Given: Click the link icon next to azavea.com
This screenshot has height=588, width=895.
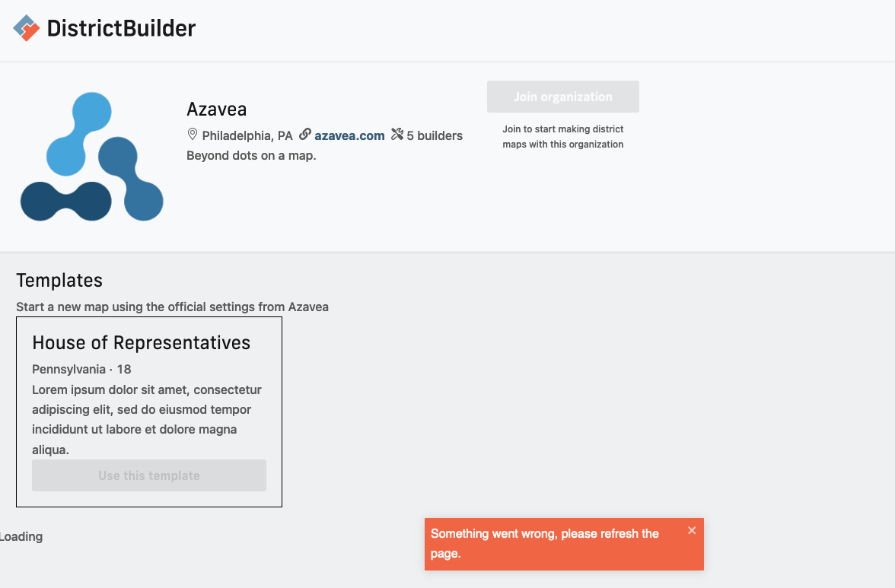Looking at the screenshot, I should tap(304, 135).
